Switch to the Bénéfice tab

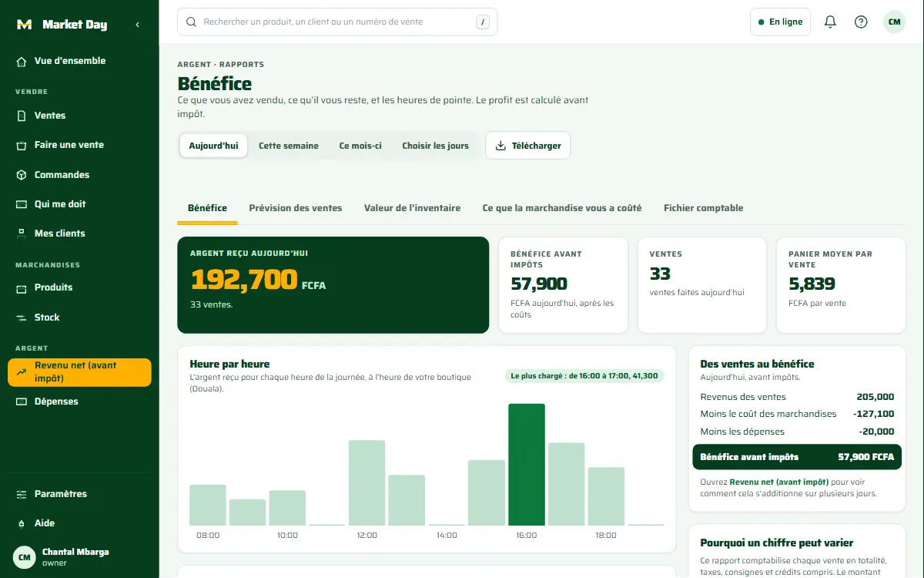[207, 208]
